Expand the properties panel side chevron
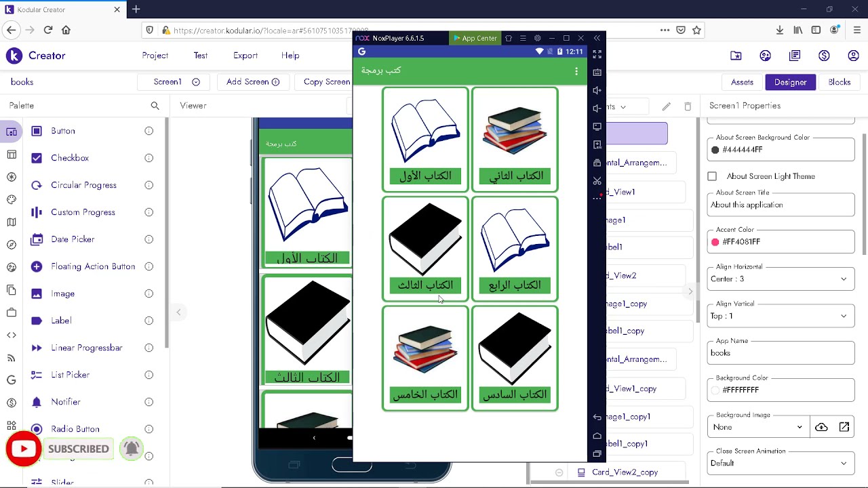The height and width of the screenshot is (488, 868). pyautogui.click(x=690, y=291)
